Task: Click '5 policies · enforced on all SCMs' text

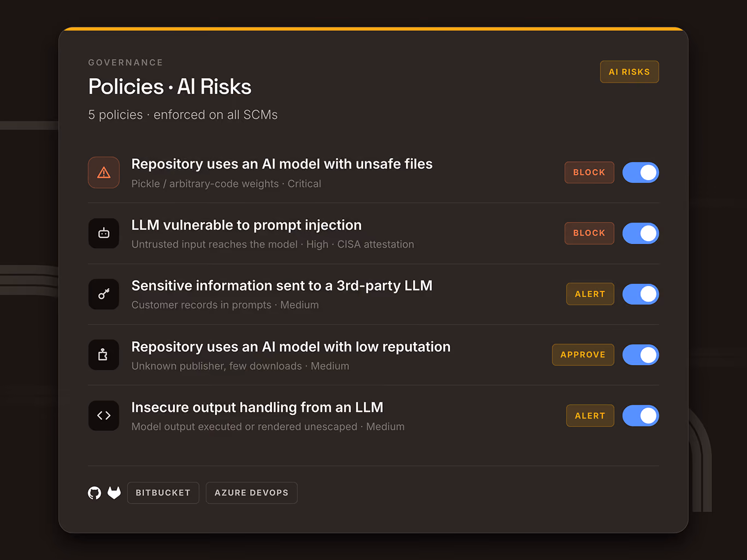Action: (183, 115)
